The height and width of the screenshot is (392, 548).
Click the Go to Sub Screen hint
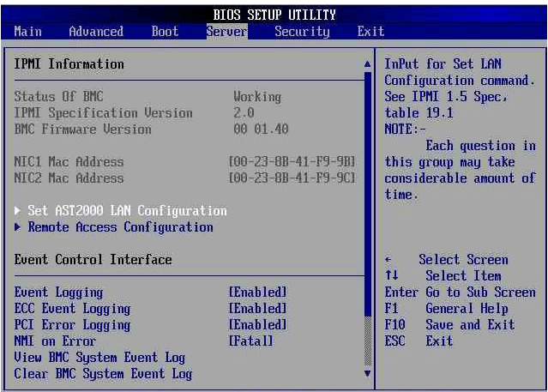pos(461,292)
